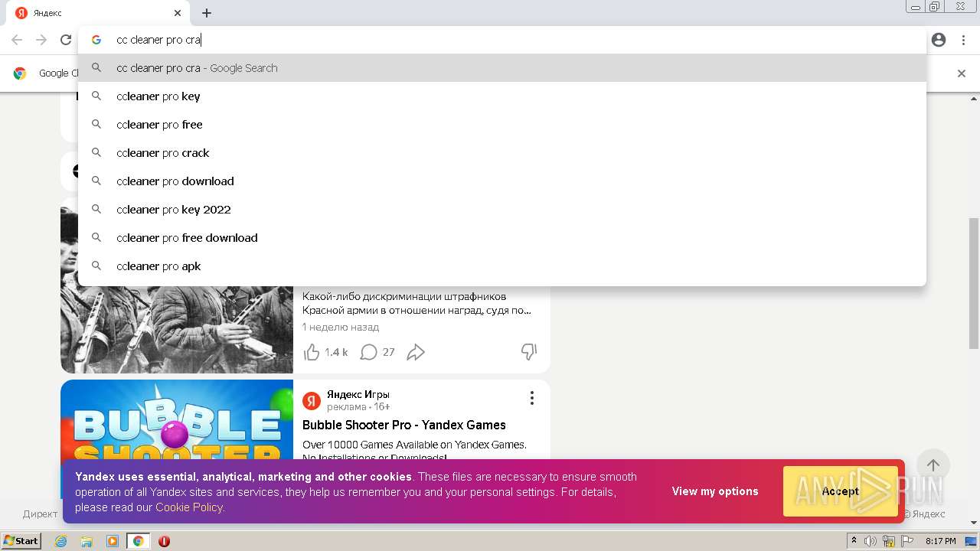980x551 pixels.
Task: Click the volume speaker tray icon
Action: click(x=871, y=541)
